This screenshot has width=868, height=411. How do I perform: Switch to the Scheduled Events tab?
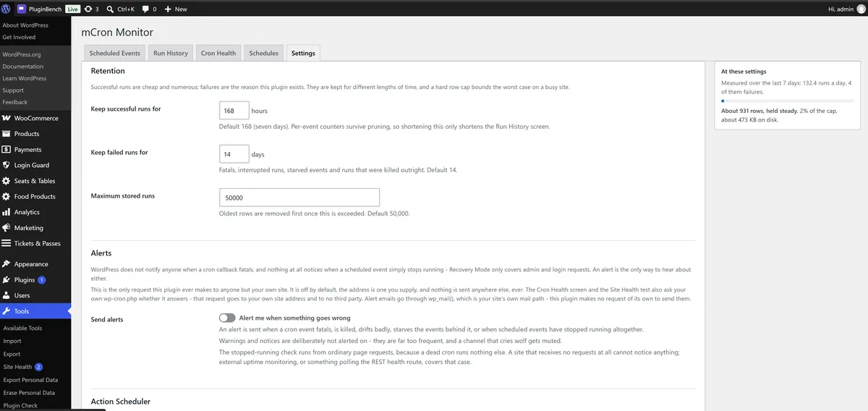click(114, 53)
